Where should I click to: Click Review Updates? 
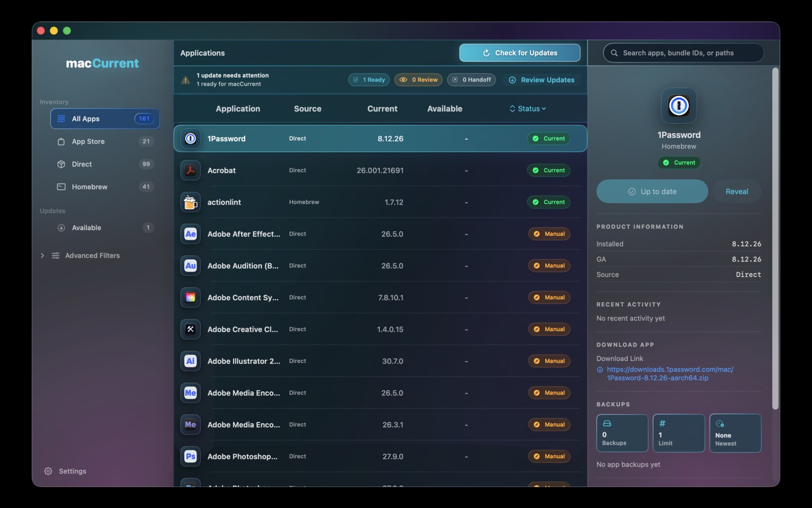[542, 80]
